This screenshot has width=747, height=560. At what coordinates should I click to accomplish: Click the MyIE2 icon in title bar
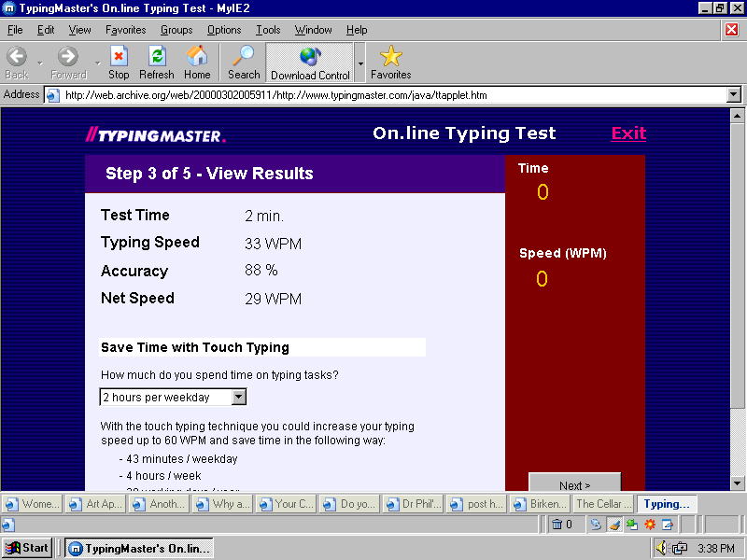pos(9,8)
